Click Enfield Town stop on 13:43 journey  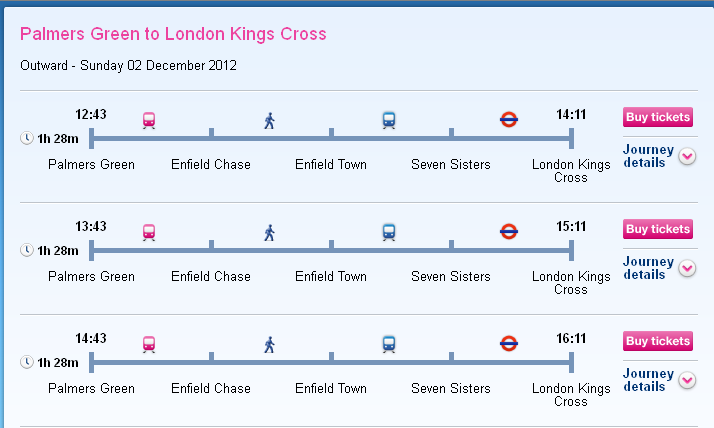[x=331, y=276]
